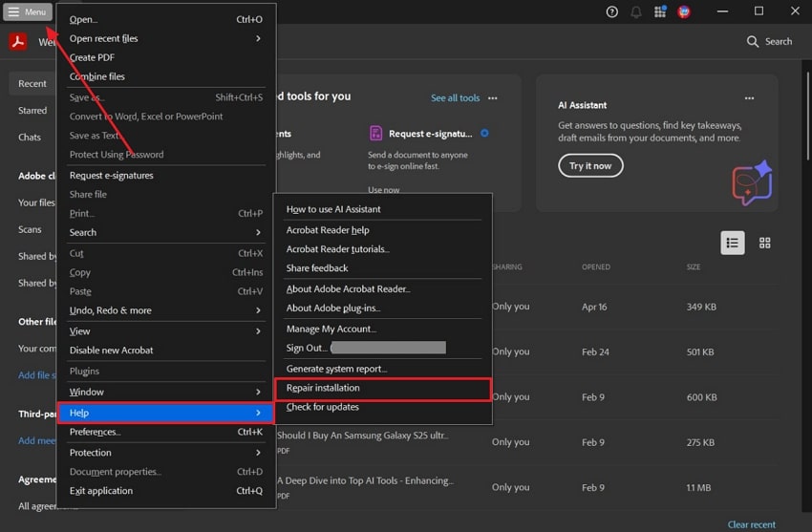812x532 pixels.
Task: Click Use now under Request e-signatures
Action: click(384, 190)
